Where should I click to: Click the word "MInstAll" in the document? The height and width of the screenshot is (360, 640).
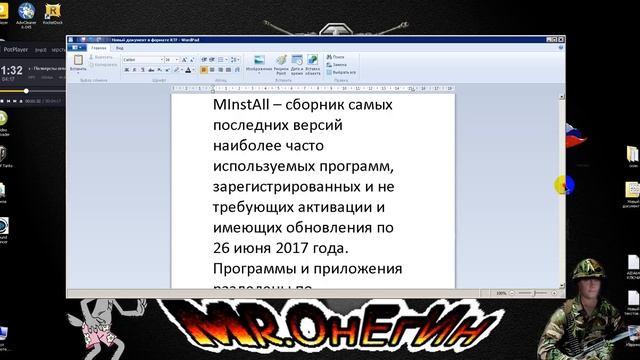click(241, 104)
